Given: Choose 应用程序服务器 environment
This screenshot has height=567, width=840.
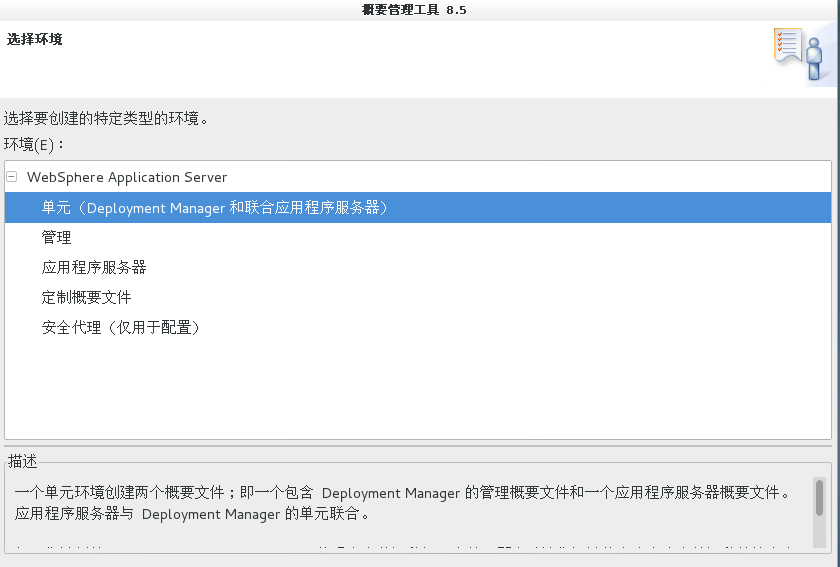Looking at the screenshot, I should [94, 267].
